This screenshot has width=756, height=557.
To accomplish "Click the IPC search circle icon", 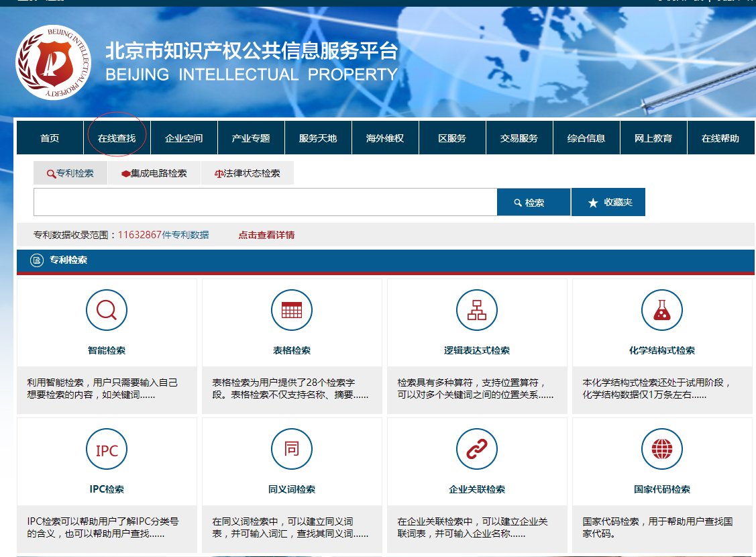I will [107, 449].
